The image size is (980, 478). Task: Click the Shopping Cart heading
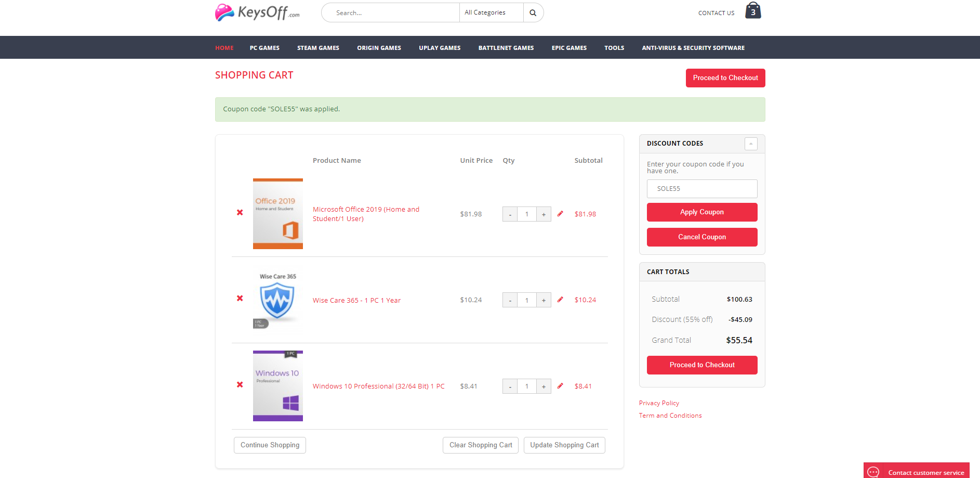click(254, 75)
